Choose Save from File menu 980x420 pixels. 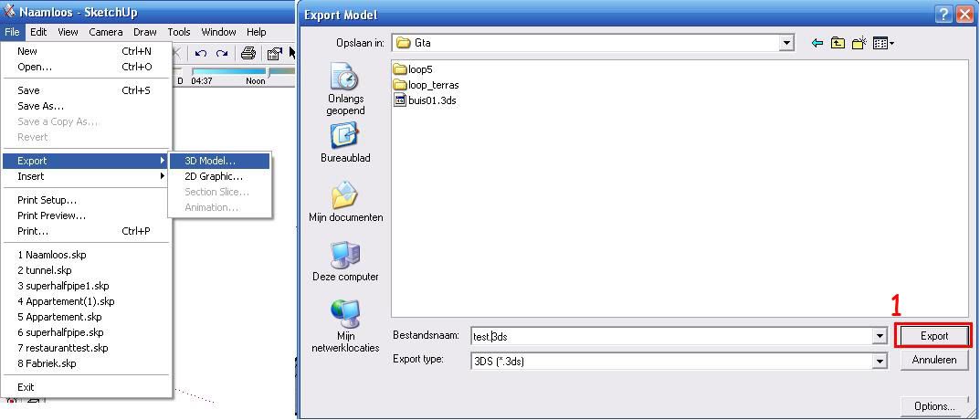point(86,90)
